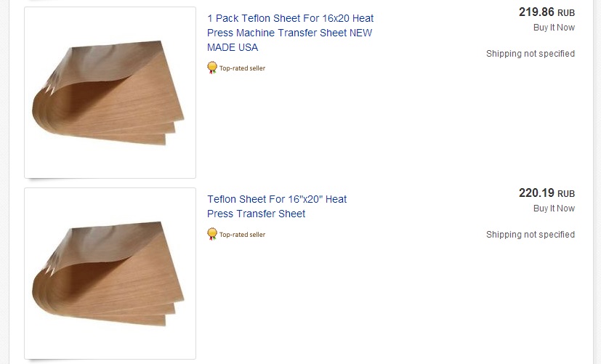Click the RUB currency label beside 219.86
The image size is (601, 364).
[x=566, y=13]
